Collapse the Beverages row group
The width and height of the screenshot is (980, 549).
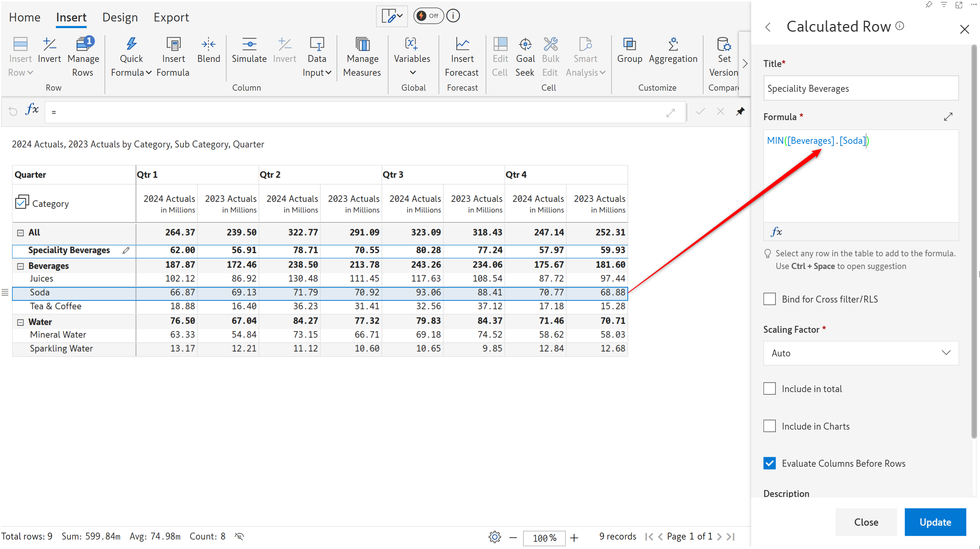point(20,266)
